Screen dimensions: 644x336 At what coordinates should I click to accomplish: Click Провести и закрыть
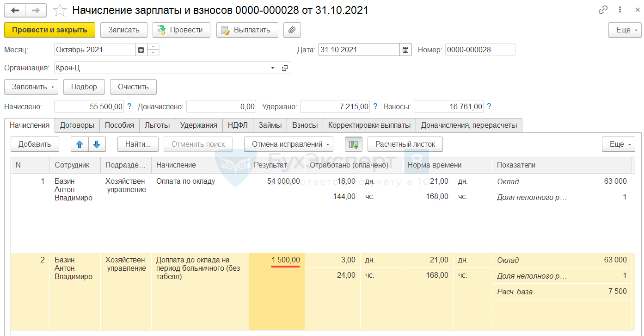[49, 30]
